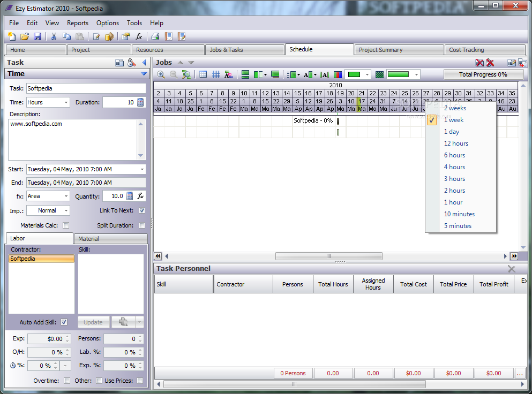This screenshot has width=532, height=394.
Task: Click the Total Hours column header
Action: pyautogui.click(x=333, y=284)
